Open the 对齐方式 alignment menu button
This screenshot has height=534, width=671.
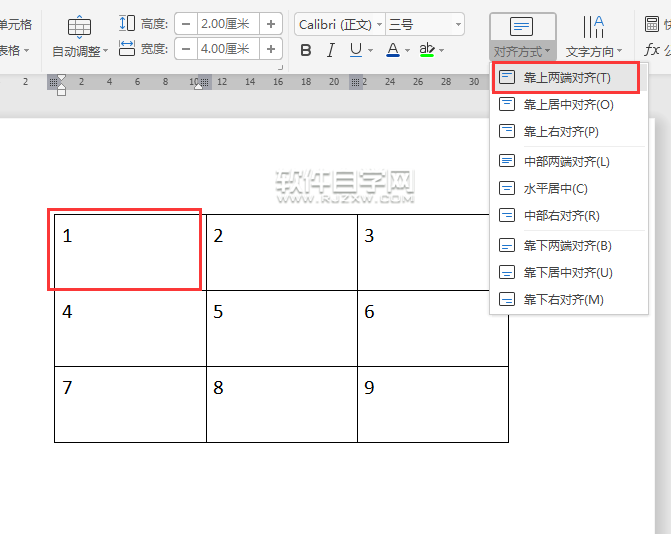pos(522,37)
